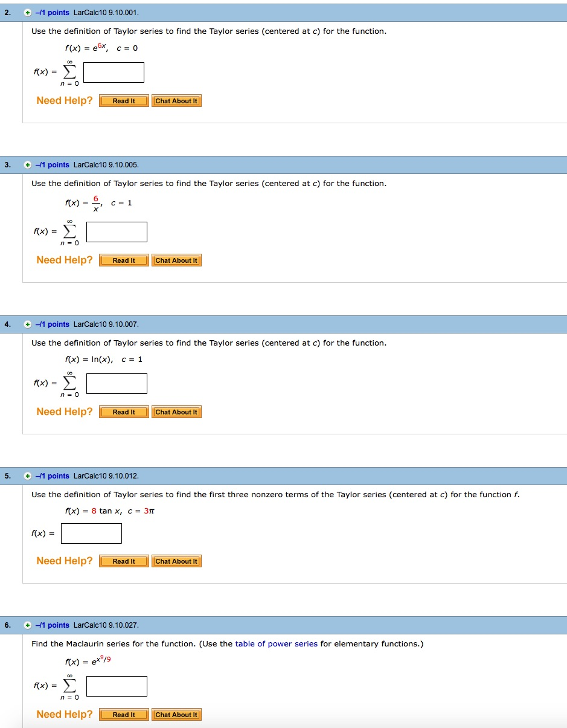567x728 pixels.
Task: Open Read It help for question 2
Action: tap(123, 101)
